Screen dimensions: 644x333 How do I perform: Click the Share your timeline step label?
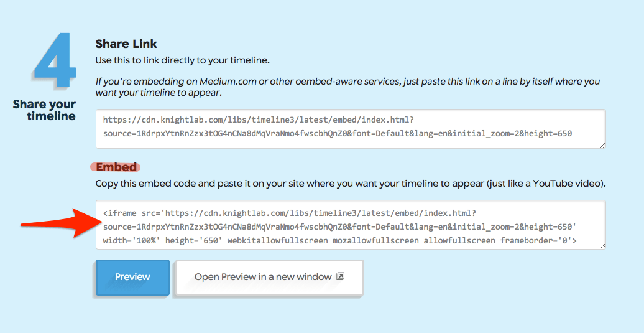[44, 110]
